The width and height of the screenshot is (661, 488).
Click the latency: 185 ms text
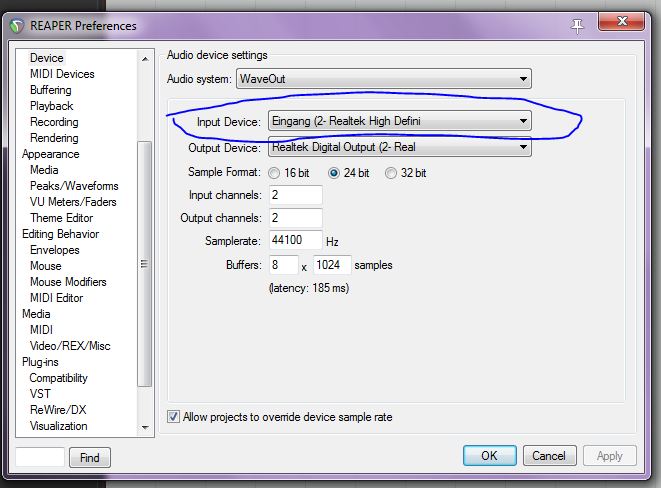[x=309, y=288]
